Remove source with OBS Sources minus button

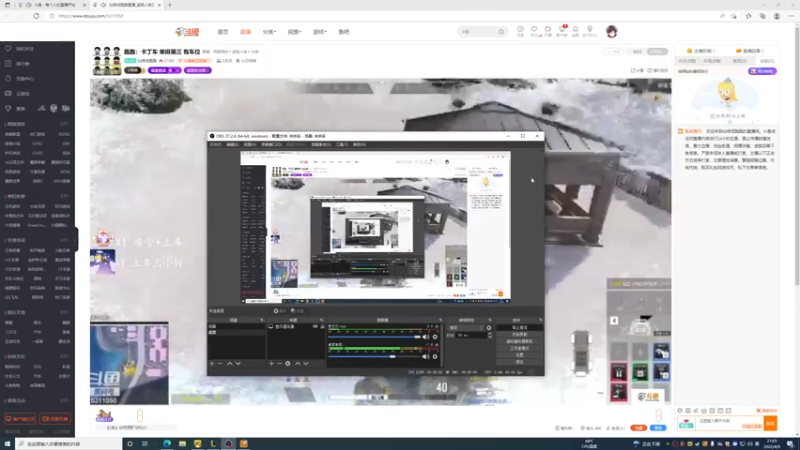point(280,364)
